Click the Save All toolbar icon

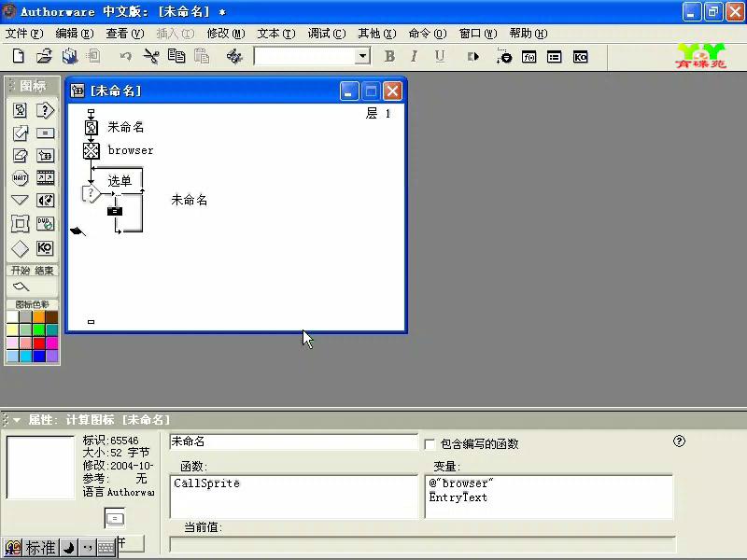(69, 56)
